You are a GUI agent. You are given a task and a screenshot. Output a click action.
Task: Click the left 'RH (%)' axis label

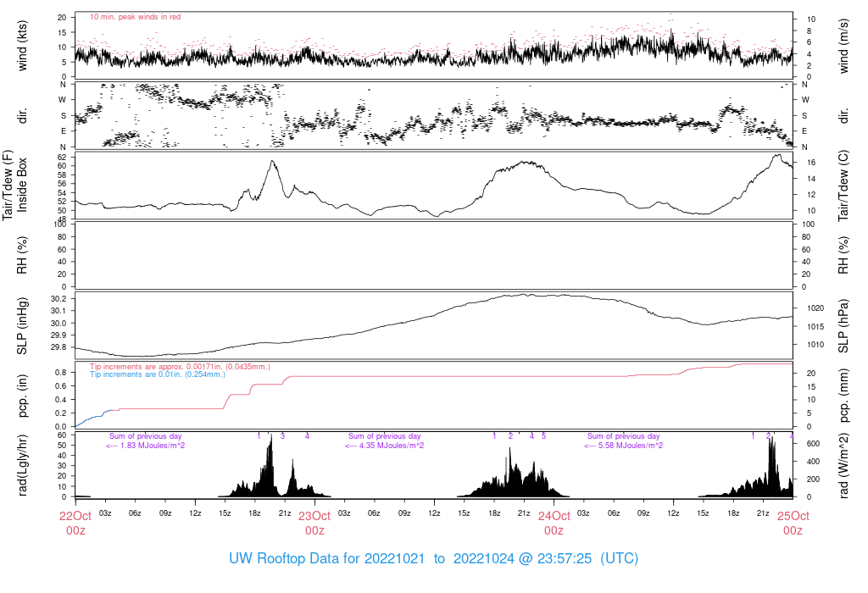click(x=22, y=255)
